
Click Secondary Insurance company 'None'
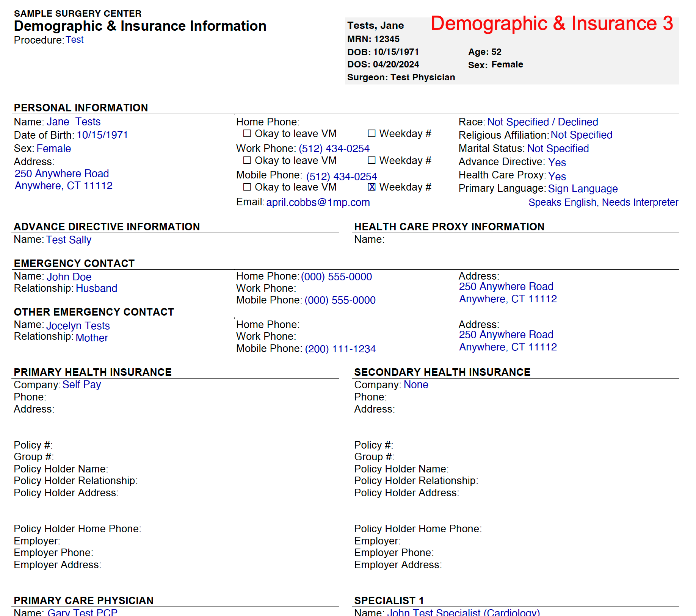click(416, 385)
